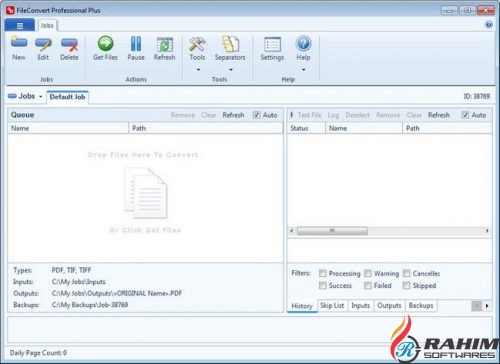
Task: Create a New job
Action: click(19, 49)
